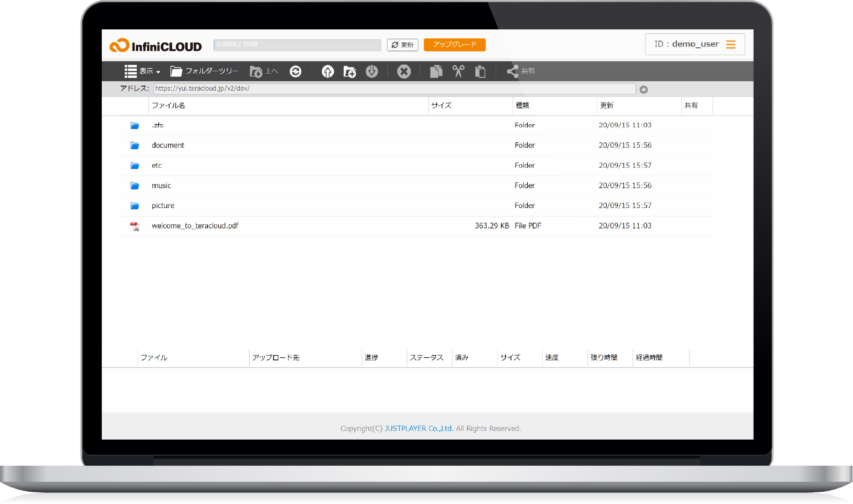Open the music folder
853x504 pixels.
[161, 185]
